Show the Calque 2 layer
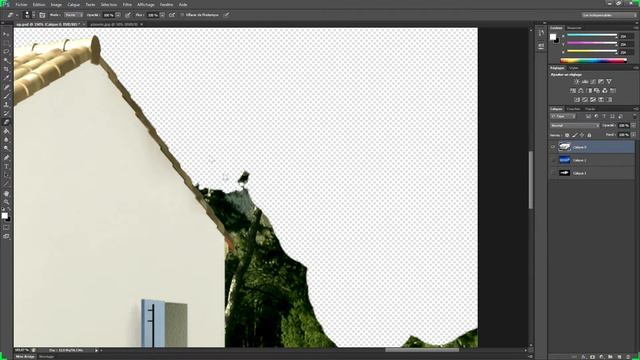The image size is (640, 360). 553,160
